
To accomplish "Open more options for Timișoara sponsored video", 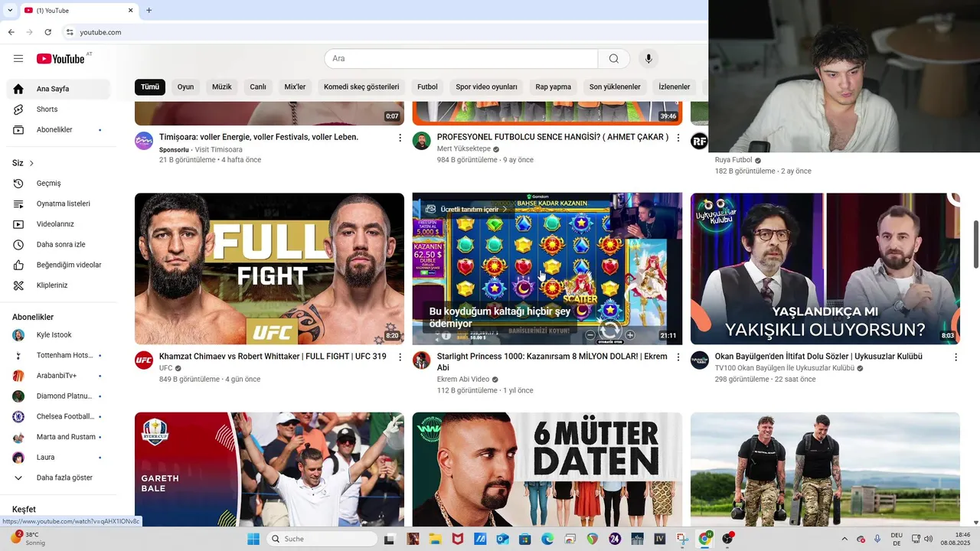I will tap(400, 138).
